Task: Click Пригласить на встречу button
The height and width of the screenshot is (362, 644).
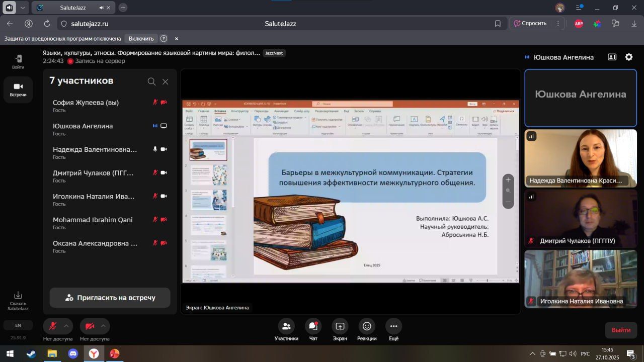Action: click(x=110, y=298)
